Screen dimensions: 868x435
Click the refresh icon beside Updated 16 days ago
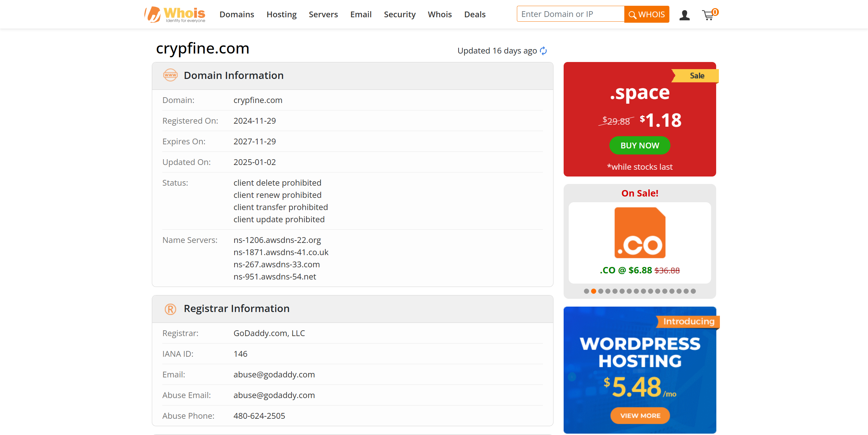(543, 51)
